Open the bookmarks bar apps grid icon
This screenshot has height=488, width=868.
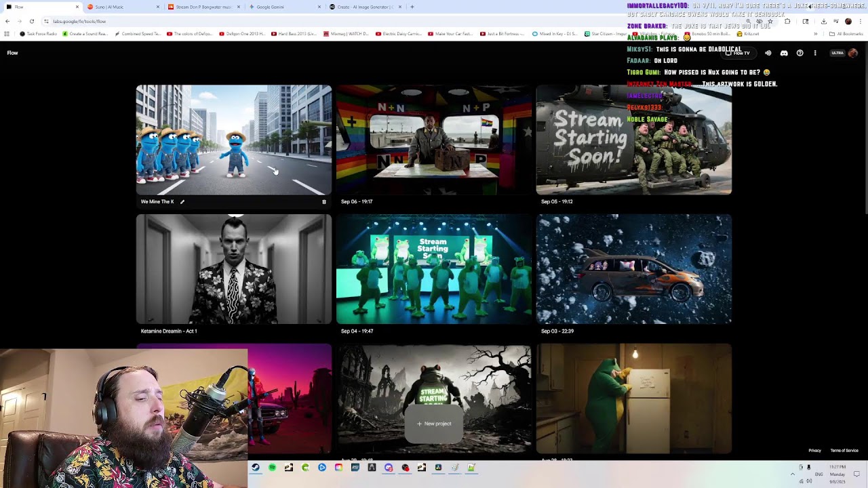pyautogui.click(x=7, y=34)
